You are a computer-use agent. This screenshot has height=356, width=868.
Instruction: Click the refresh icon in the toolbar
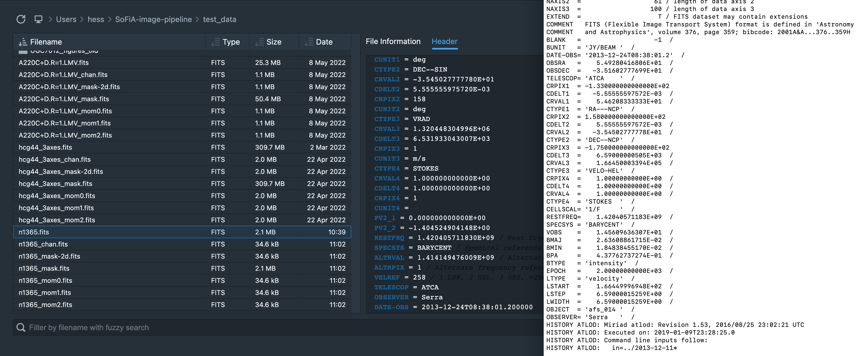point(21,20)
